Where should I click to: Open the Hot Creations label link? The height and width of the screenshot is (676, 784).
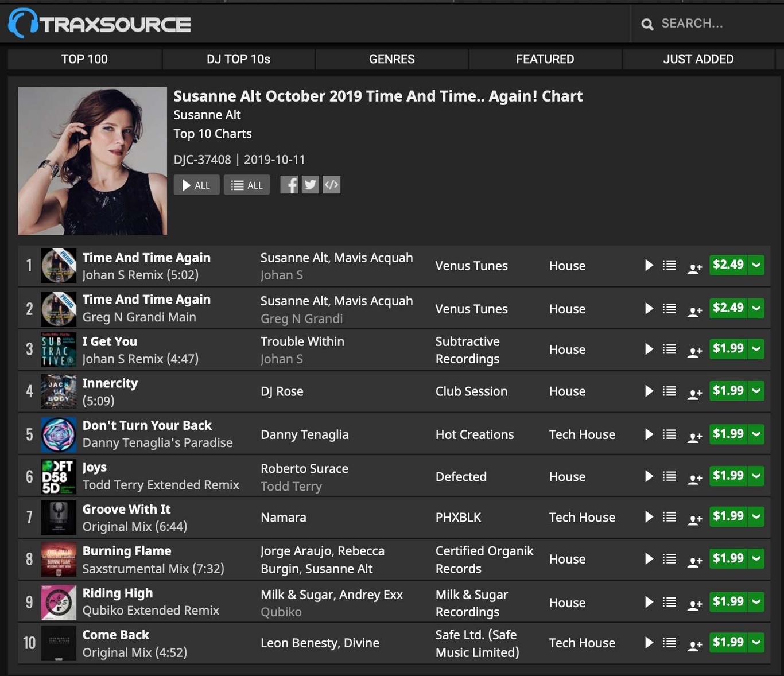(475, 434)
